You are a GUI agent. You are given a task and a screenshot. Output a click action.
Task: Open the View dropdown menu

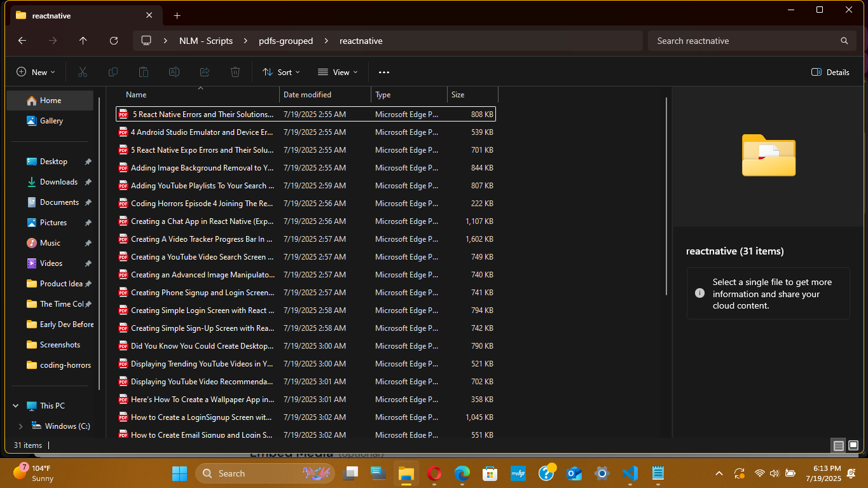[338, 72]
